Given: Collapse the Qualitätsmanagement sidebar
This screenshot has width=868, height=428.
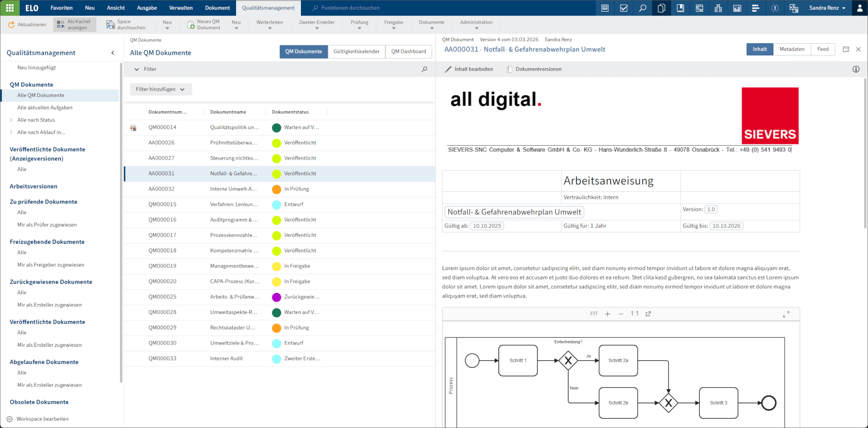Looking at the screenshot, I should tap(113, 53).
